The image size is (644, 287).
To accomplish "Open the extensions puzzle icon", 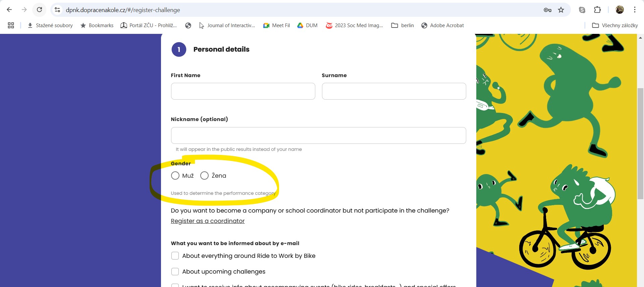I will 597,10.
